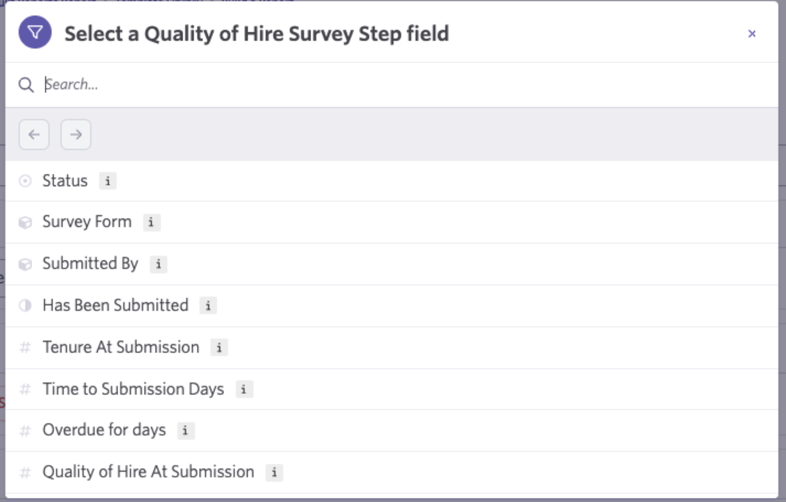The height and width of the screenshot is (502, 786).
Task: Select Quality of Hire At Submission field
Action: (392, 472)
